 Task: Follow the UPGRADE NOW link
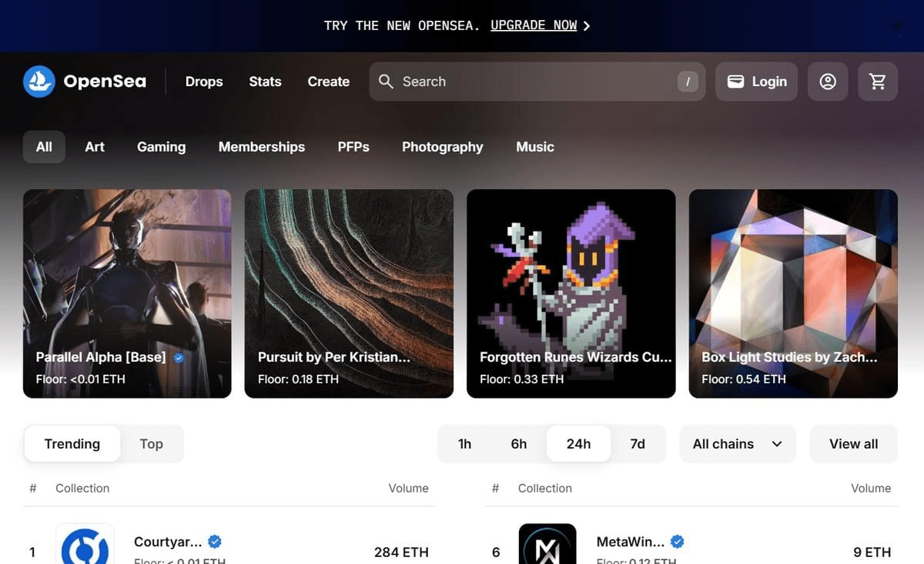click(534, 25)
